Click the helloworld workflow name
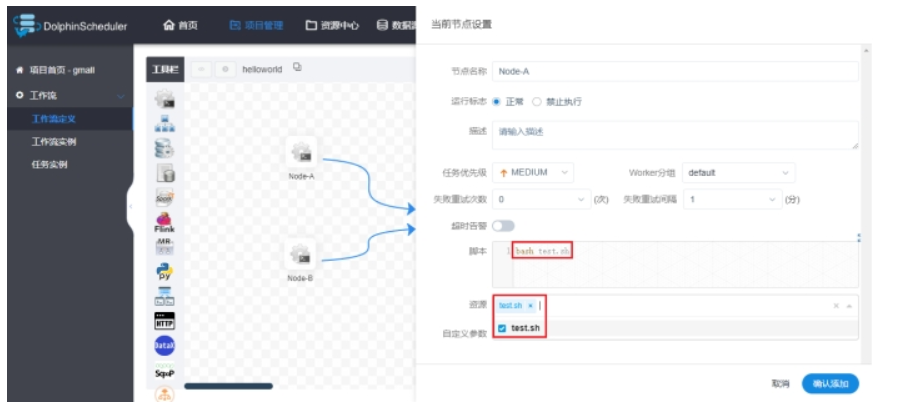 click(x=262, y=69)
